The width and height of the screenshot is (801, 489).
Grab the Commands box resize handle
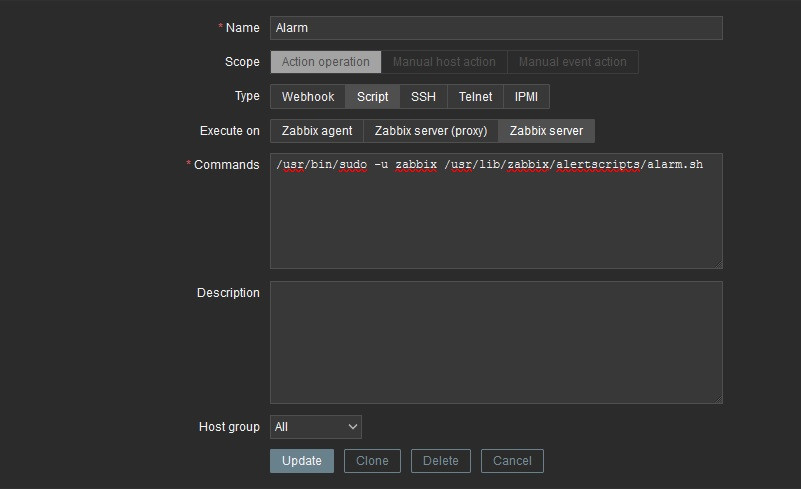718,264
